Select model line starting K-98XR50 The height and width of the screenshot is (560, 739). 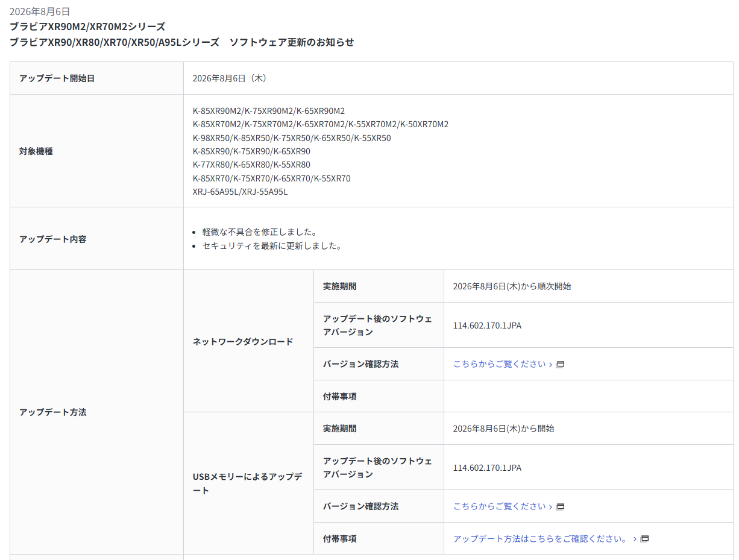(292, 138)
